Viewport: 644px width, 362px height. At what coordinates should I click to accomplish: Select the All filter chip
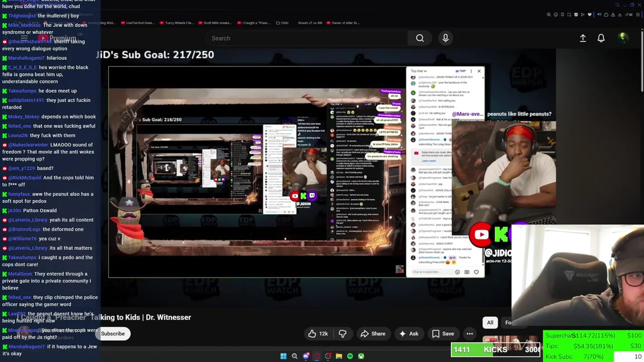coord(490,323)
